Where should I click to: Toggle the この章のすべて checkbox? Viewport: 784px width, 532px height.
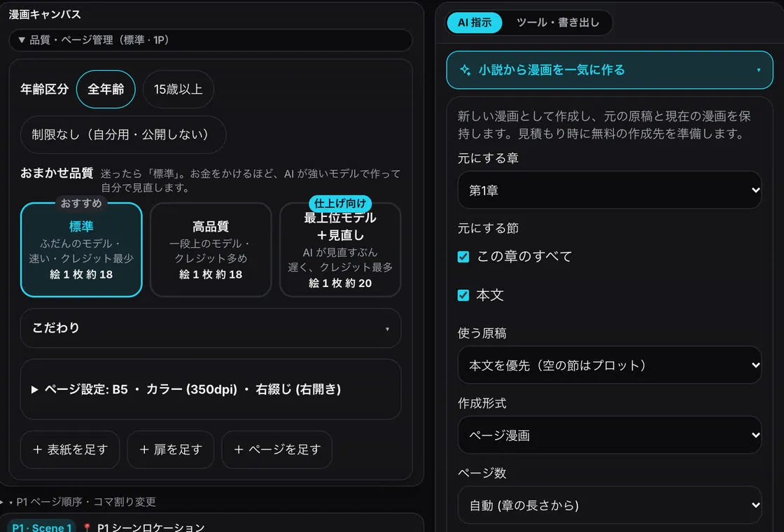pos(463,256)
